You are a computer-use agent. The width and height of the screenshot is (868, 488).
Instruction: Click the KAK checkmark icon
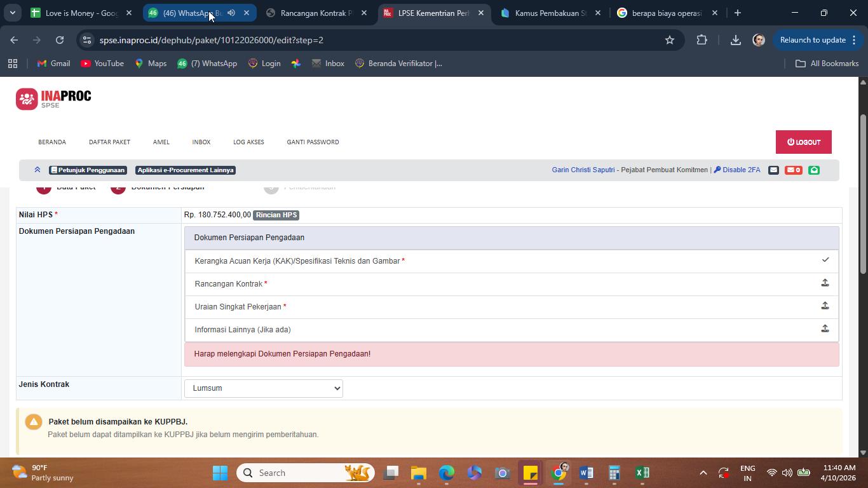tap(825, 260)
